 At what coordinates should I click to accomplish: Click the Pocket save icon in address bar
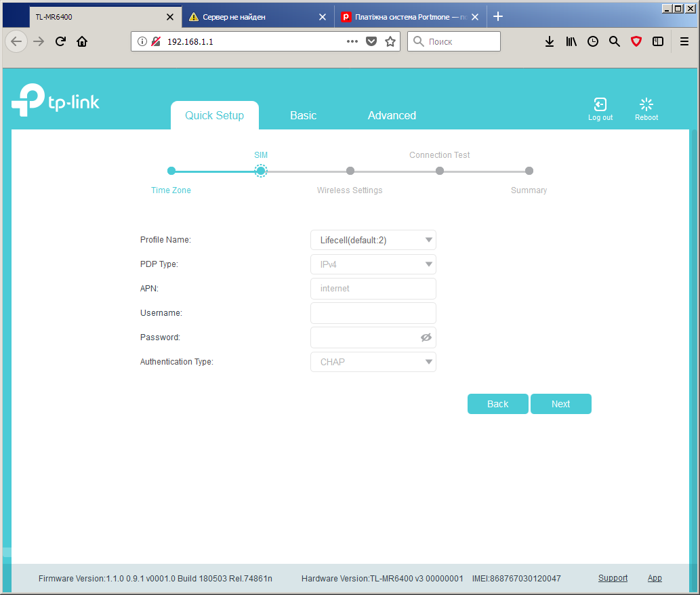pos(371,41)
